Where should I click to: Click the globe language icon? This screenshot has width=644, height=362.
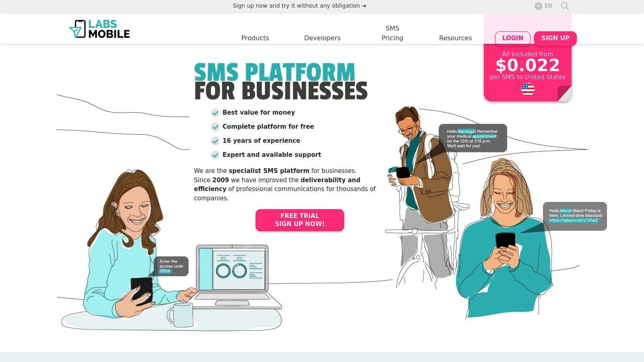(x=538, y=6)
